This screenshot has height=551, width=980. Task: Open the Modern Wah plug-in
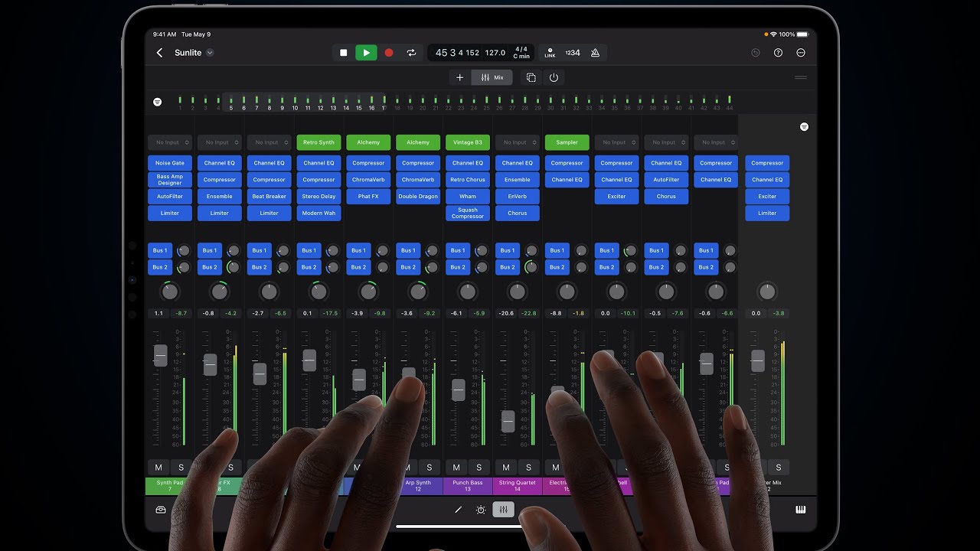[318, 214]
